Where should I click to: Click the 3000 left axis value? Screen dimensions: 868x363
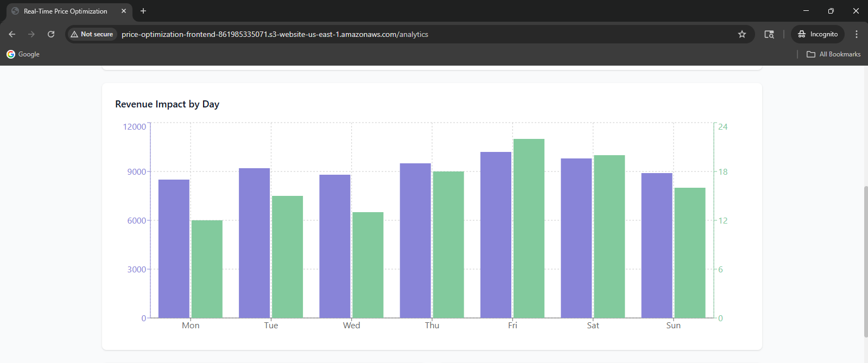[137, 270]
